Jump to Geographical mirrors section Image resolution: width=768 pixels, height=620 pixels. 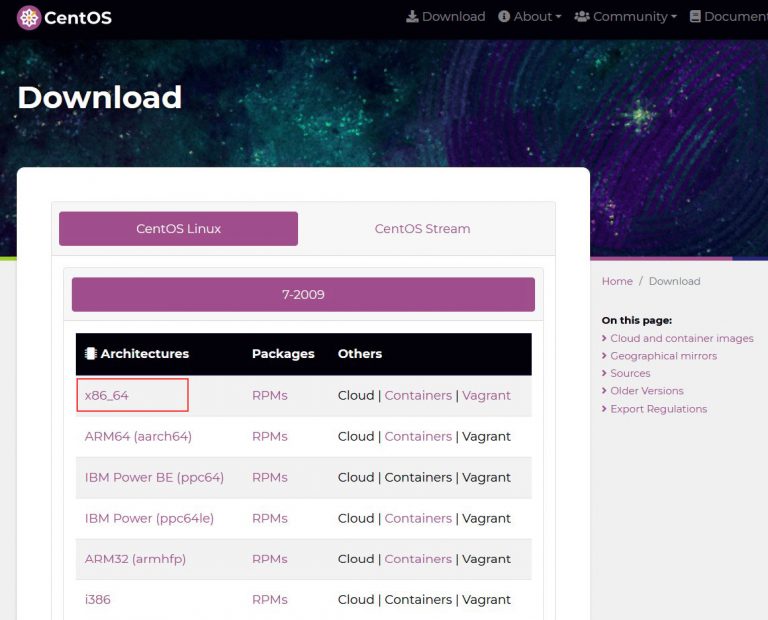point(663,356)
